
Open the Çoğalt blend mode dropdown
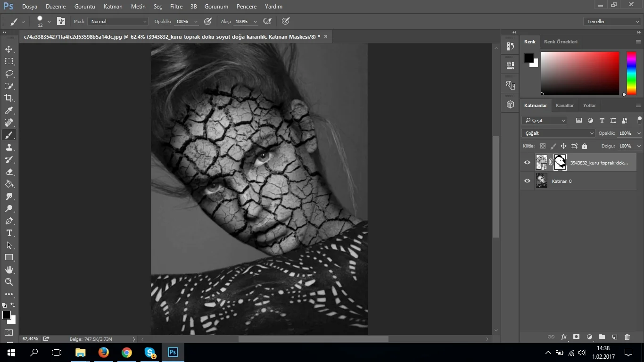point(559,133)
